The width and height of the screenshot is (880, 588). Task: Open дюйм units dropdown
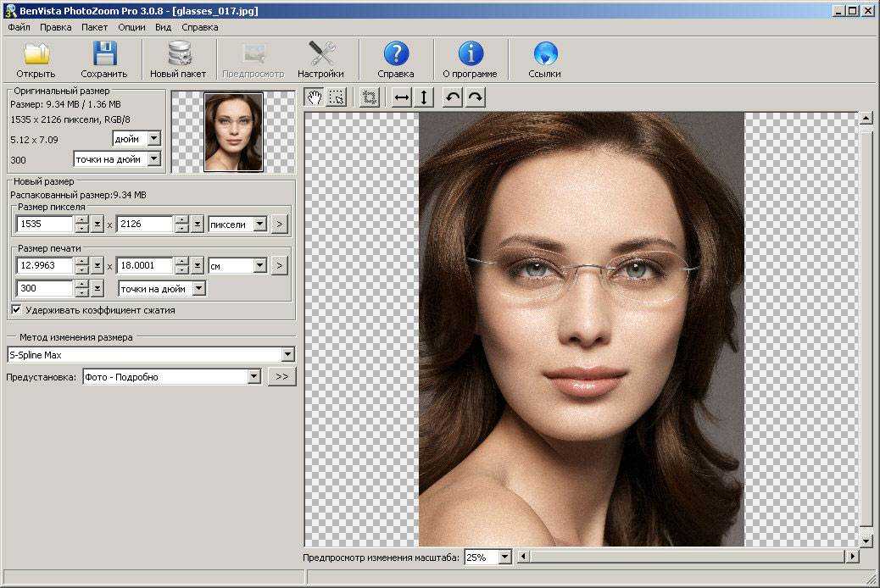153,138
